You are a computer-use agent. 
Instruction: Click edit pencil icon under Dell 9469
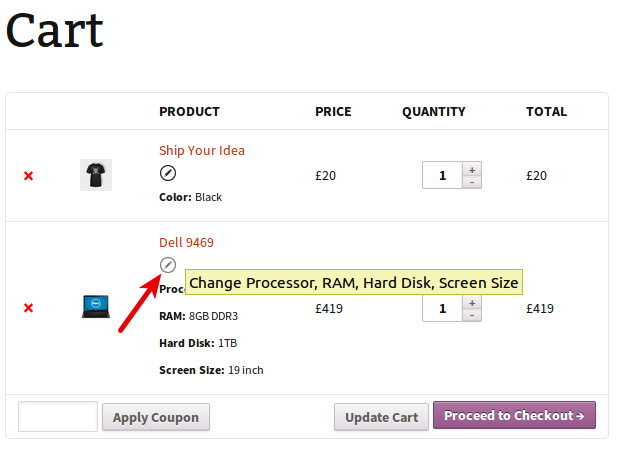coord(168,265)
